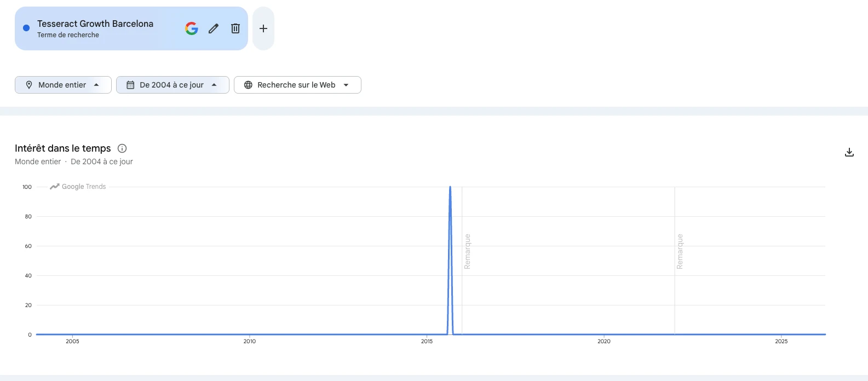Open the info tooltip next to Intérêt dans le temps
The width and height of the screenshot is (868, 381).
[122, 148]
